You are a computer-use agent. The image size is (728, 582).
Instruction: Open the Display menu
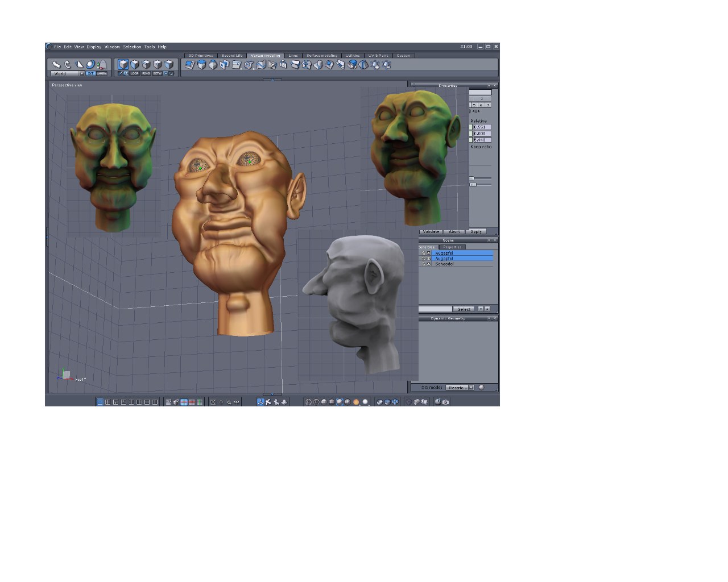pyautogui.click(x=94, y=47)
